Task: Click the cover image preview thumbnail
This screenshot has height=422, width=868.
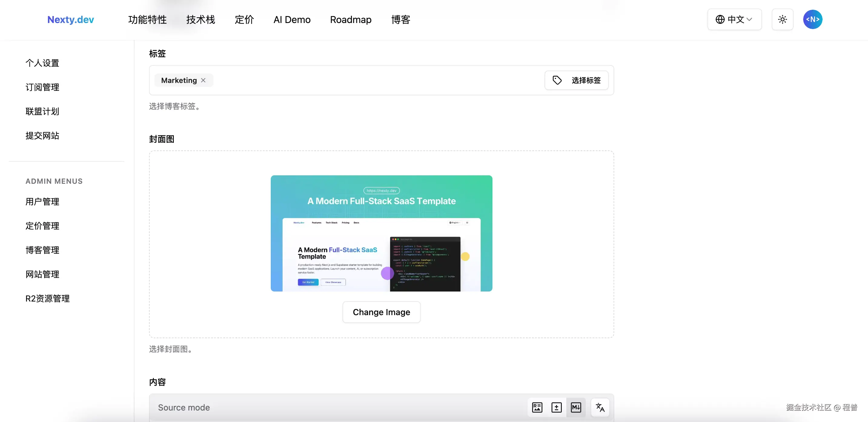Action: (x=381, y=233)
